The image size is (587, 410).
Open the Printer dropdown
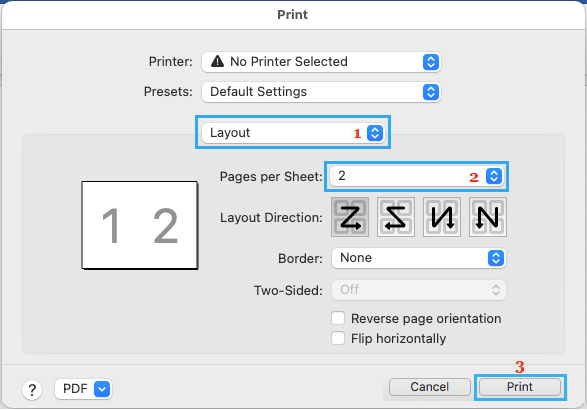[321, 62]
